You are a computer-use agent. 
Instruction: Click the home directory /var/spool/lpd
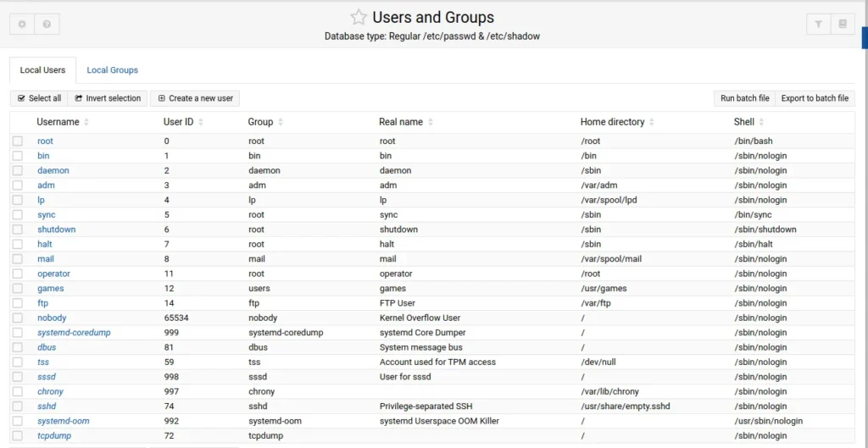[610, 200]
